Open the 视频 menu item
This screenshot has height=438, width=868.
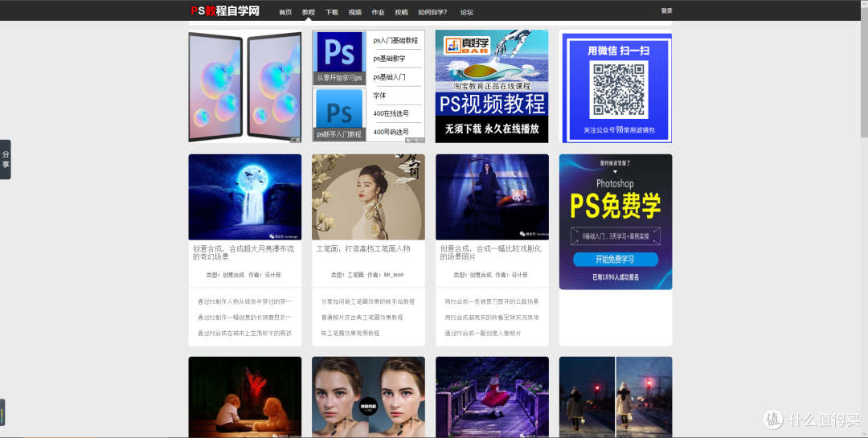pyautogui.click(x=355, y=12)
